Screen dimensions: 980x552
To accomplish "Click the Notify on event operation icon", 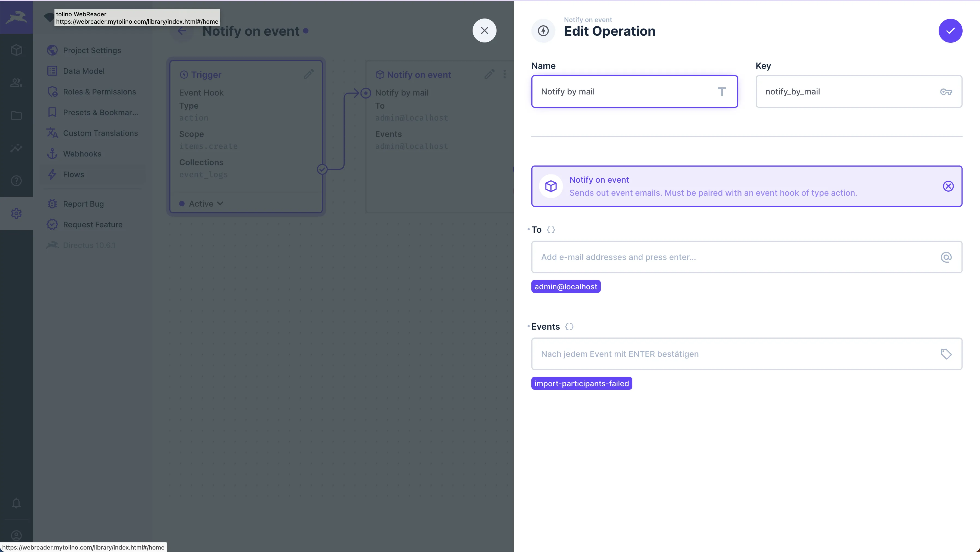I will [551, 186].
